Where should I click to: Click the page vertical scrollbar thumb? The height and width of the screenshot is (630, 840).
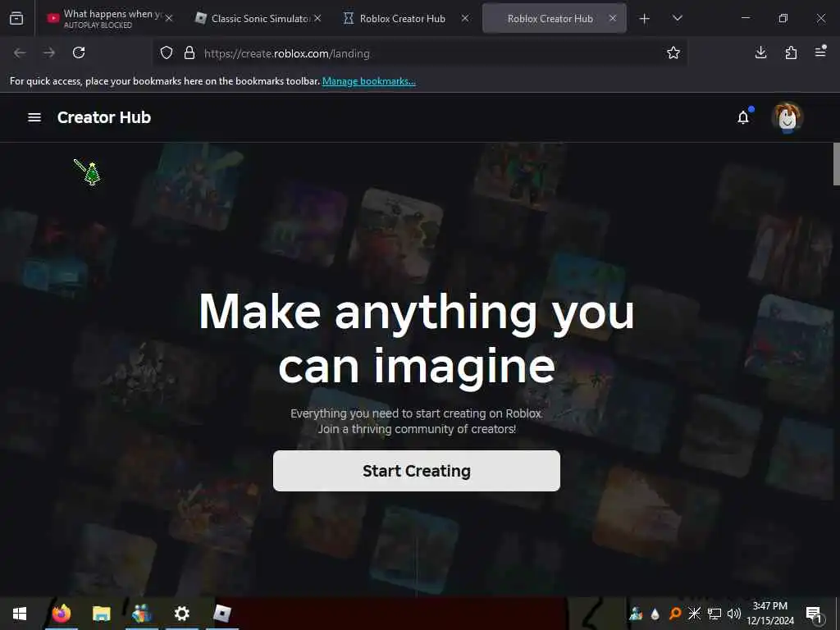click(x=836, y=164)
